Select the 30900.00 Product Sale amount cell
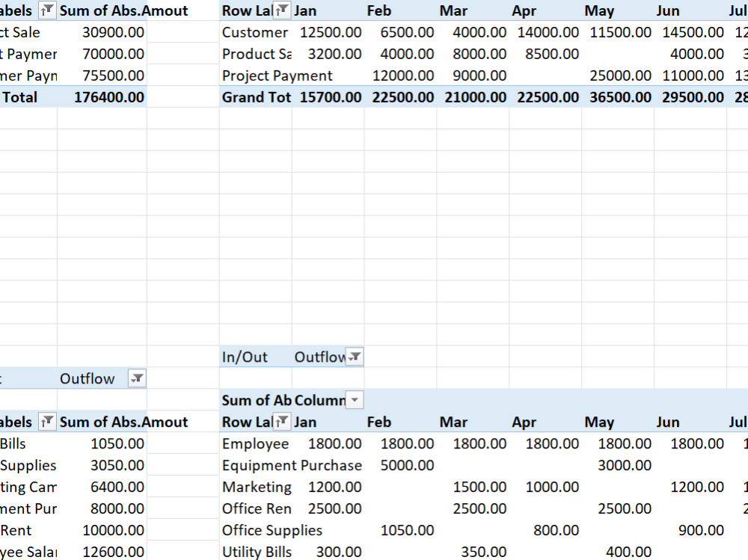Screen dimensions: 748x560 pos(102,32)
